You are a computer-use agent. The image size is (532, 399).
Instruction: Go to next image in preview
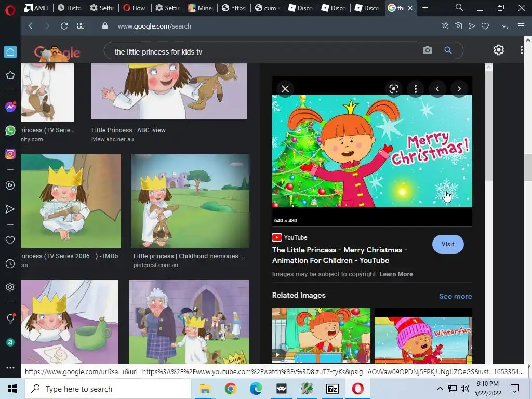(459, 89)
